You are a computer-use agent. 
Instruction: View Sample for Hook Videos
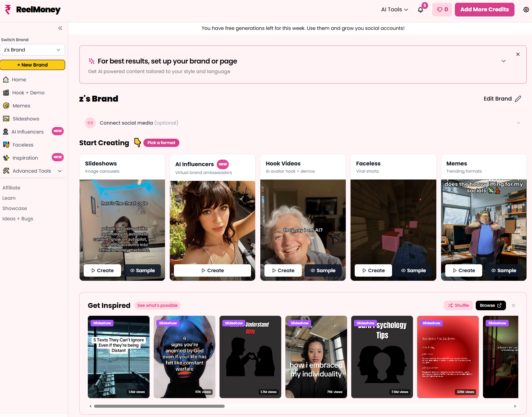click(x=323, y=270)
